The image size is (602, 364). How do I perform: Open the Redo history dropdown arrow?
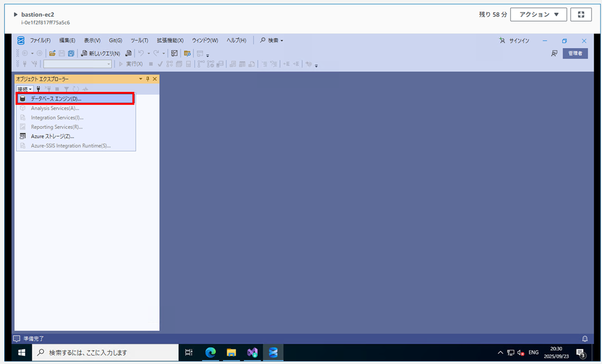pos(163,53)
